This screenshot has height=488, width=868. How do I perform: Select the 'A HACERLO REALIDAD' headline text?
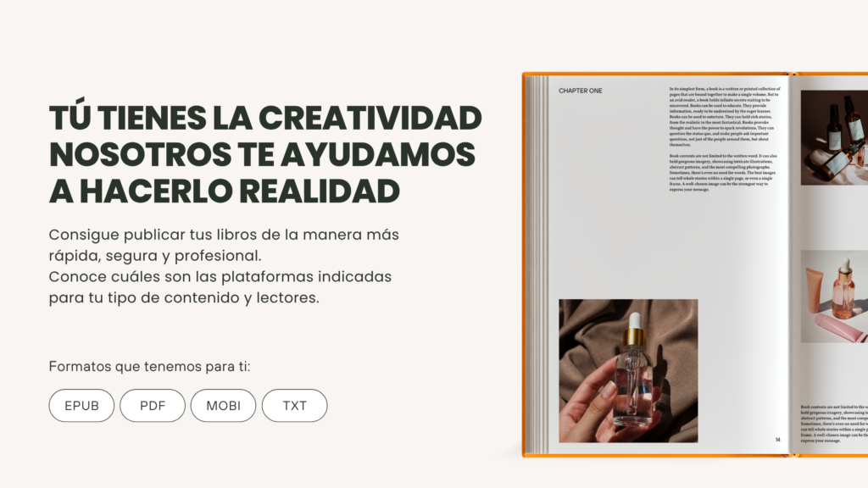[224, 191]
